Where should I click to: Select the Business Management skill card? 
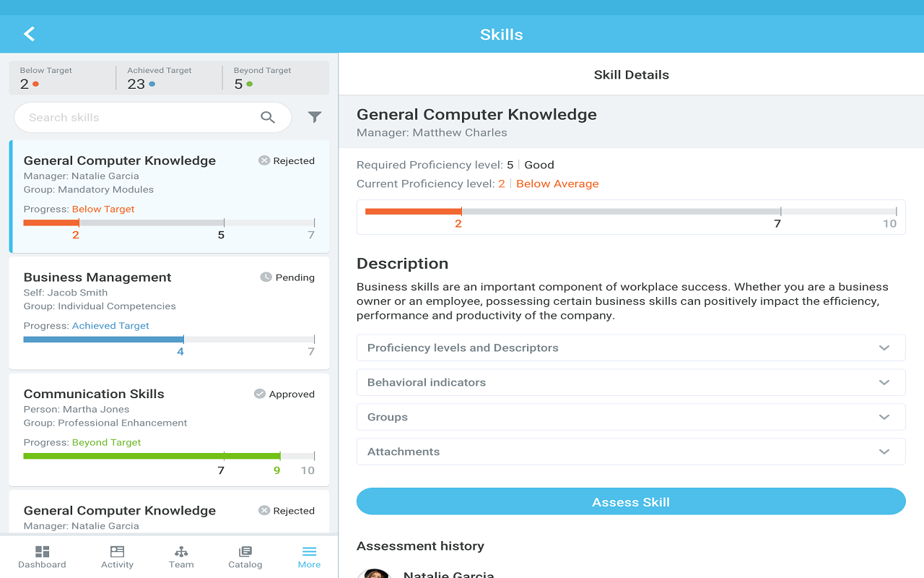tap(169, 313)
